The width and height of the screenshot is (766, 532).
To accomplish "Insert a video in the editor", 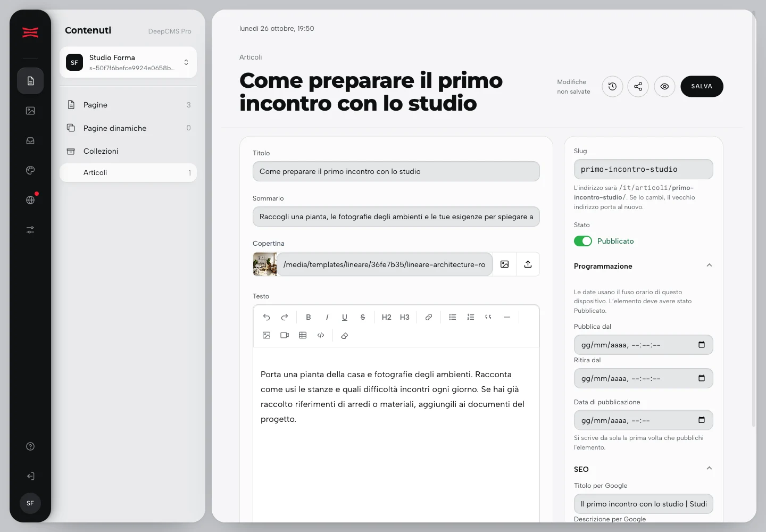I will tap(285, 335).
